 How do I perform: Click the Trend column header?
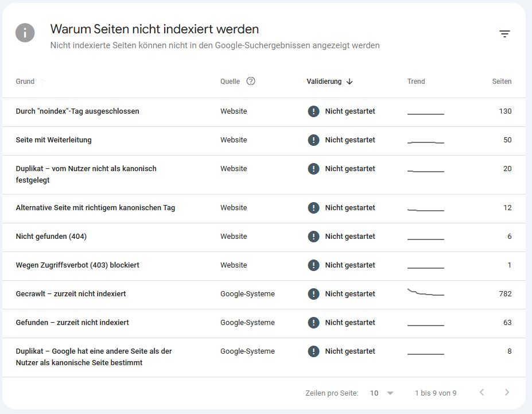[x=416, y=82]
